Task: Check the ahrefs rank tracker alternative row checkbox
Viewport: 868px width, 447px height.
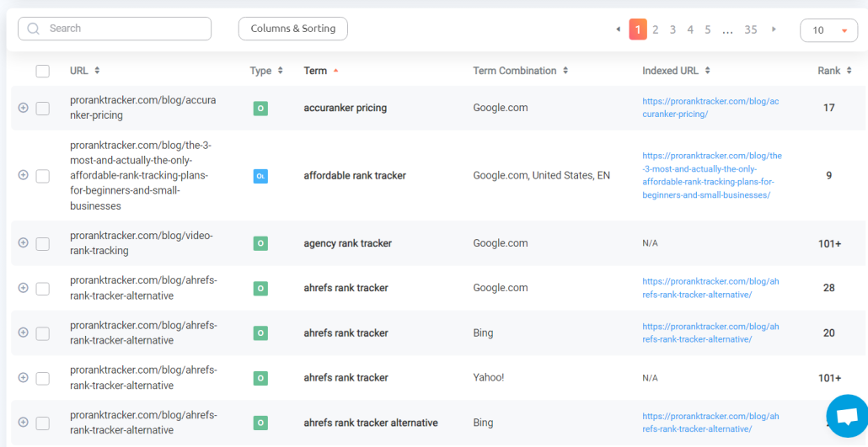Action: (x=43, y=423)
